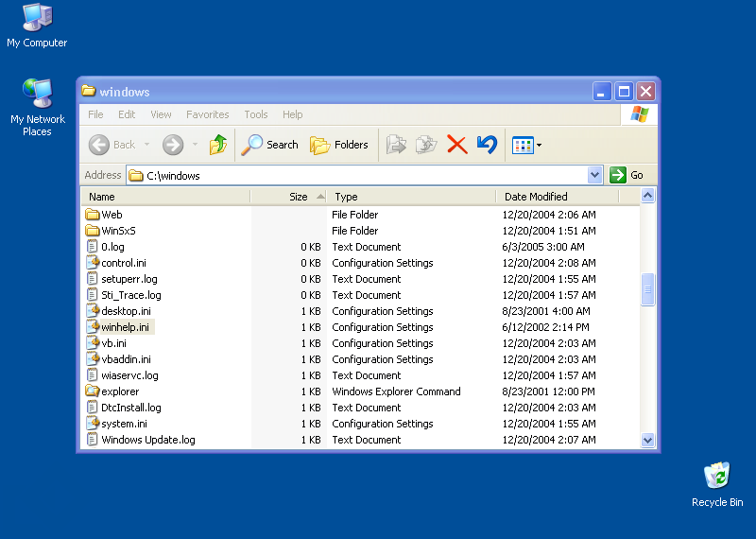Screen dimensions: 756x539
Task: Open the View menu
Action: pos(161,114)
